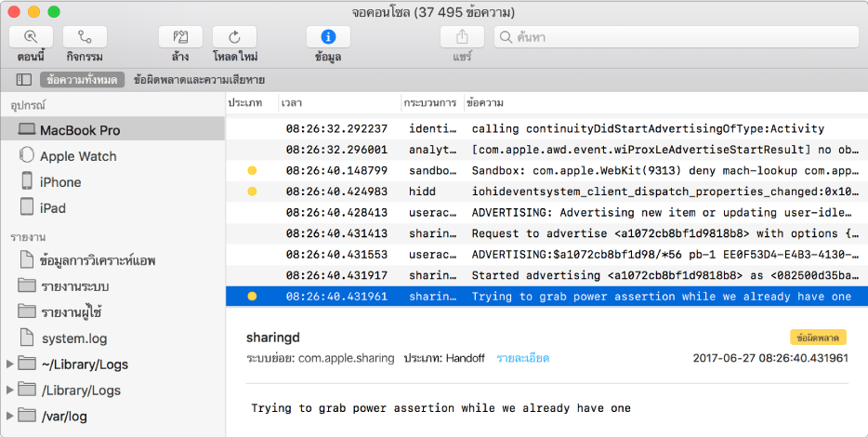Select iPad device in sidebar
868x437 pixels.
click(112, 207)
